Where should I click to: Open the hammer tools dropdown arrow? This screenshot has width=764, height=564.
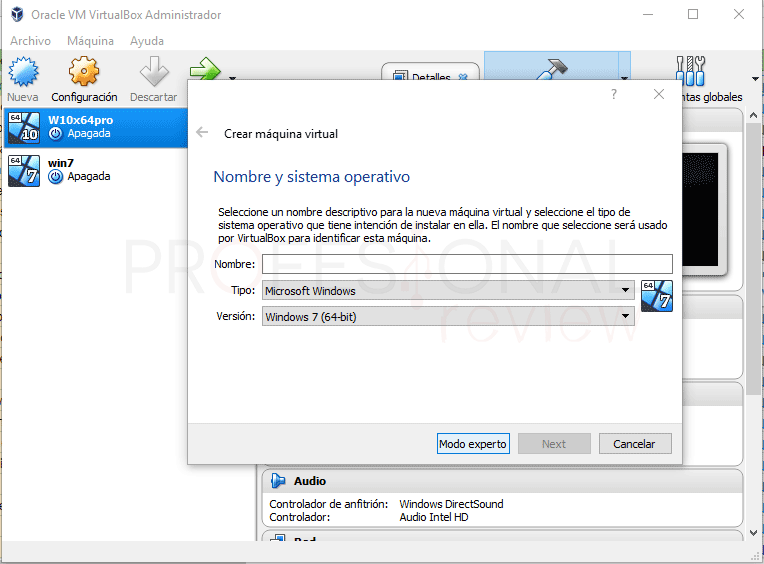pyautogui.click(x=624, y=77)
